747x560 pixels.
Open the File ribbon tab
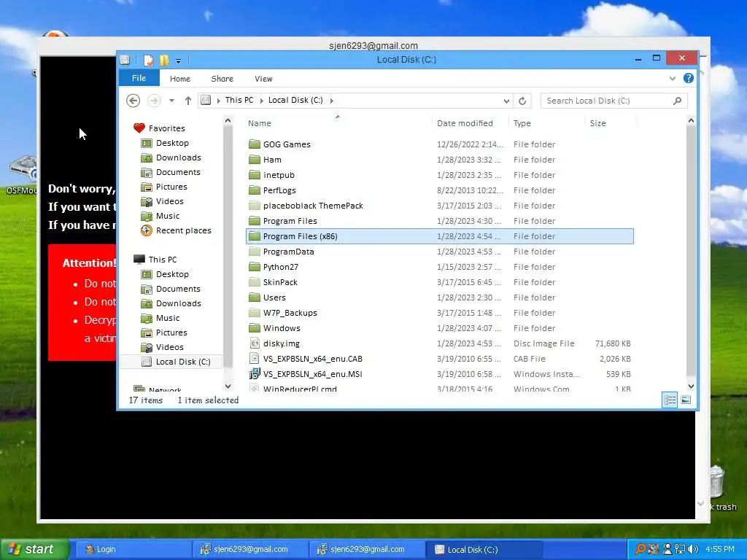point(139,78)
